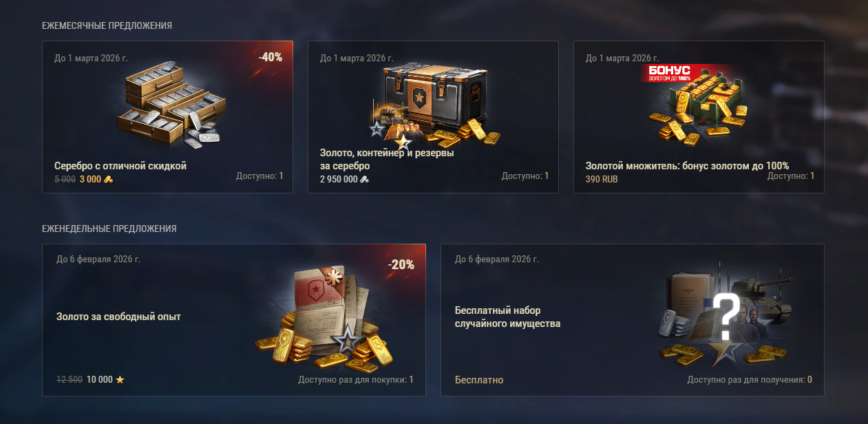868x424 pixels.
Task: Click the -20% discount badge
Action: point(401,264)
